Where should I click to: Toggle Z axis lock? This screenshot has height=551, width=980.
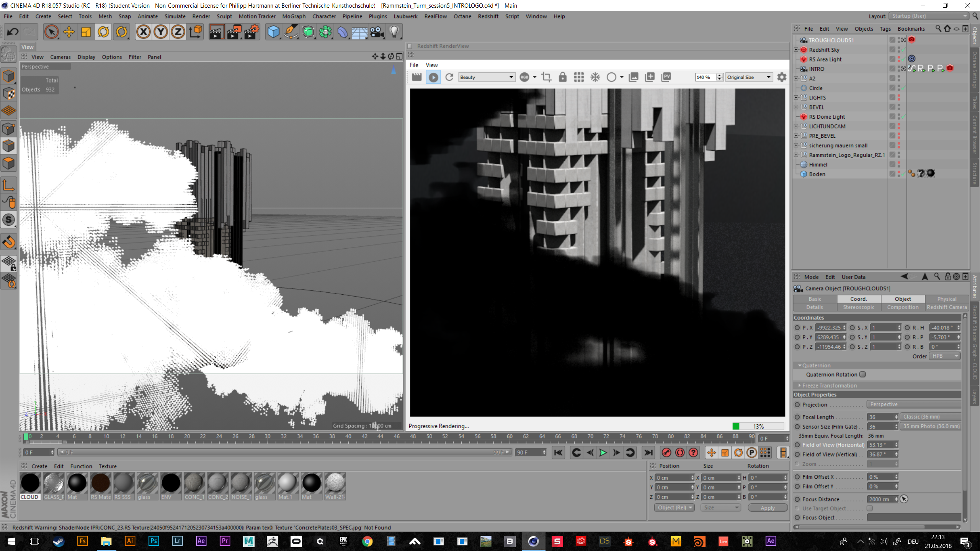(x=178, y=32)
